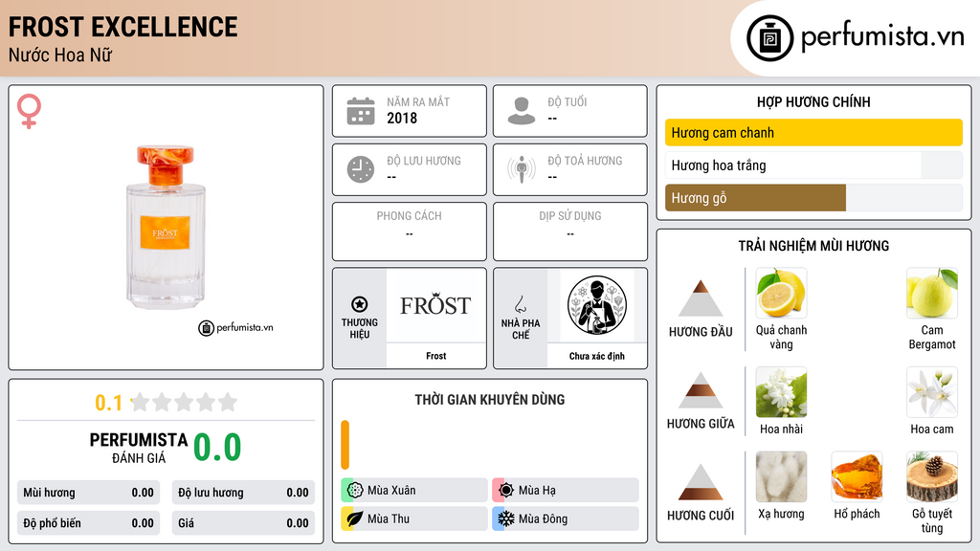Open the Hoa cam note image
The width and height of the screenshot is (980, 551).
[932, 391]
